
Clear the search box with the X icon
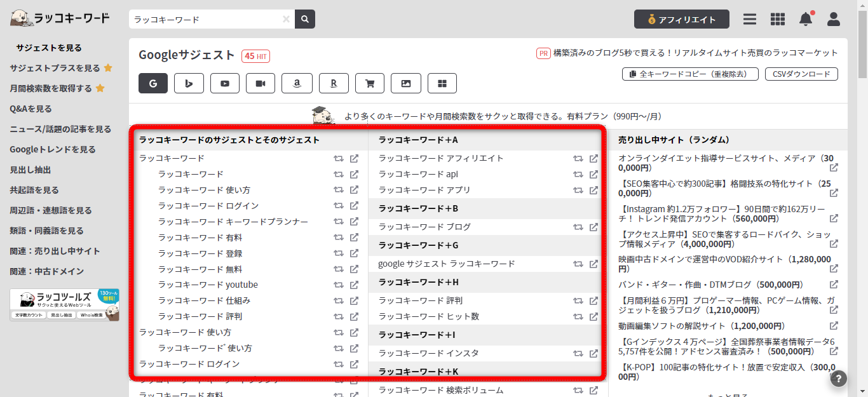(x=286, y=19)
